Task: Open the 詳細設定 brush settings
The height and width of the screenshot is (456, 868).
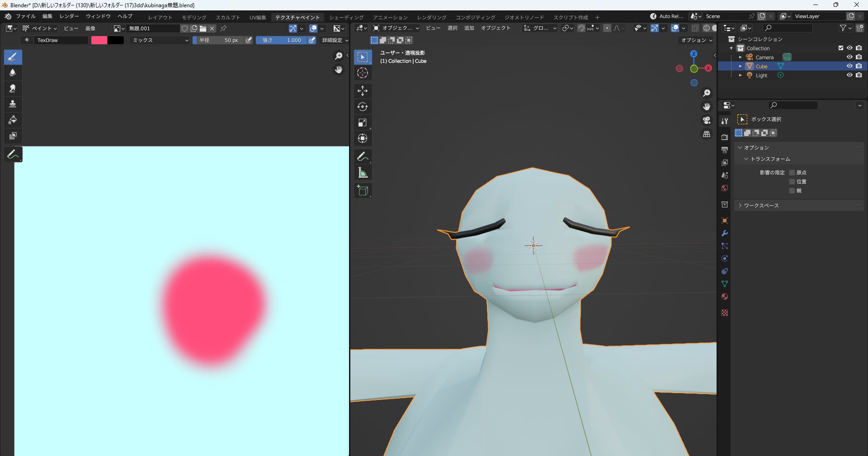Action: 335,40
